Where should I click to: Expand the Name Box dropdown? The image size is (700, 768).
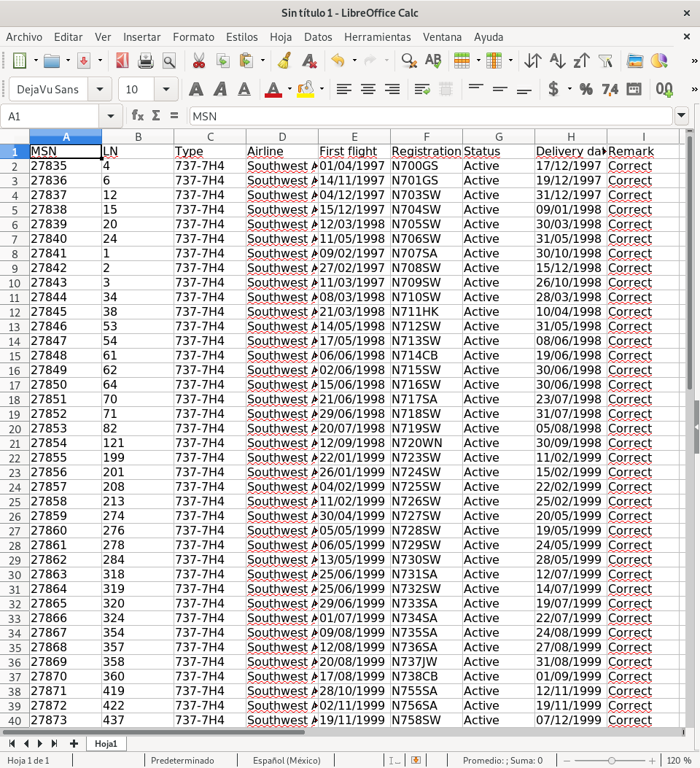tap(111, 116)
